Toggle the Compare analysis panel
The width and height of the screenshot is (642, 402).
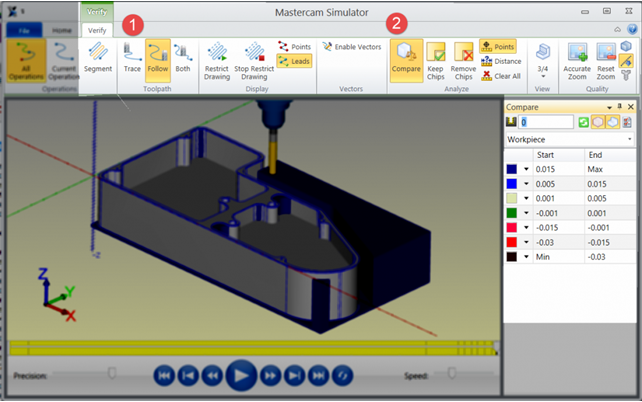406,61
